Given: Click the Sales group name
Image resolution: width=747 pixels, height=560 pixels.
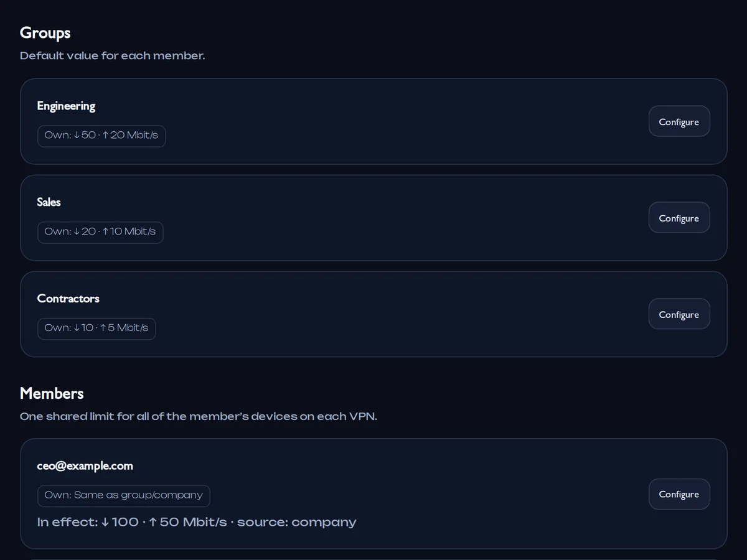Looking at the screenshot, I should point(49,202).
